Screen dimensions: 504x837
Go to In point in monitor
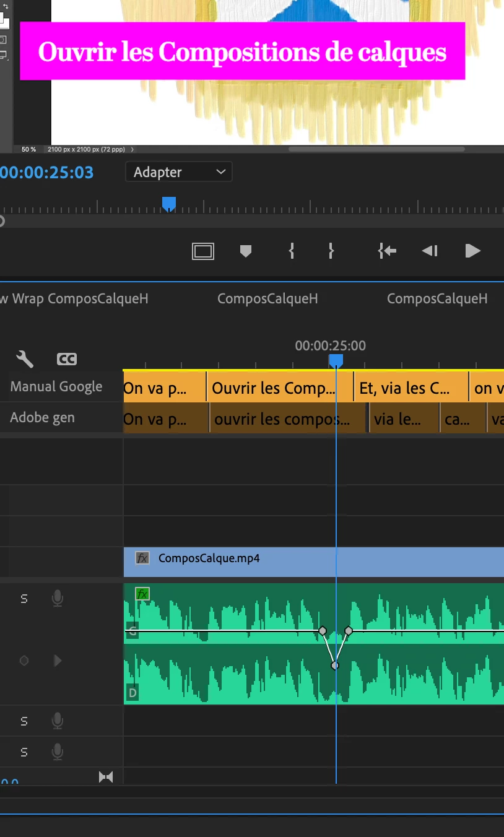coord(387,251)
